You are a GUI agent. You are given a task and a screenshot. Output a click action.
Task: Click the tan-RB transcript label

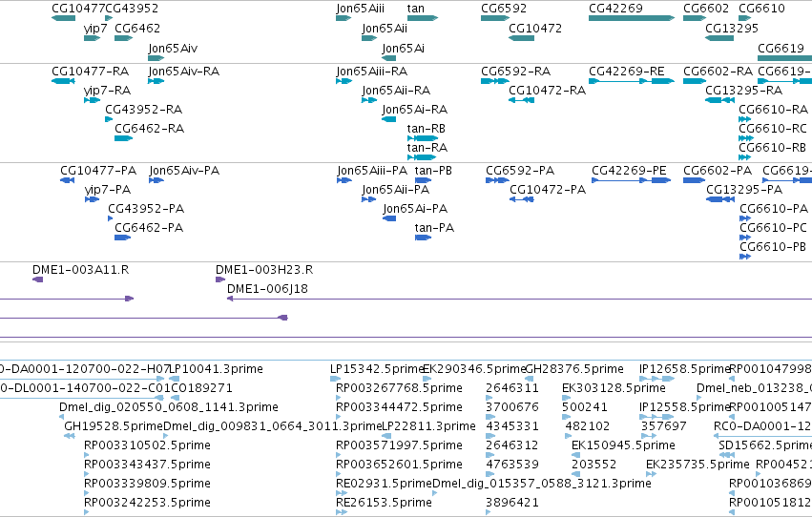pyautogui.click(x=427, y=129)
